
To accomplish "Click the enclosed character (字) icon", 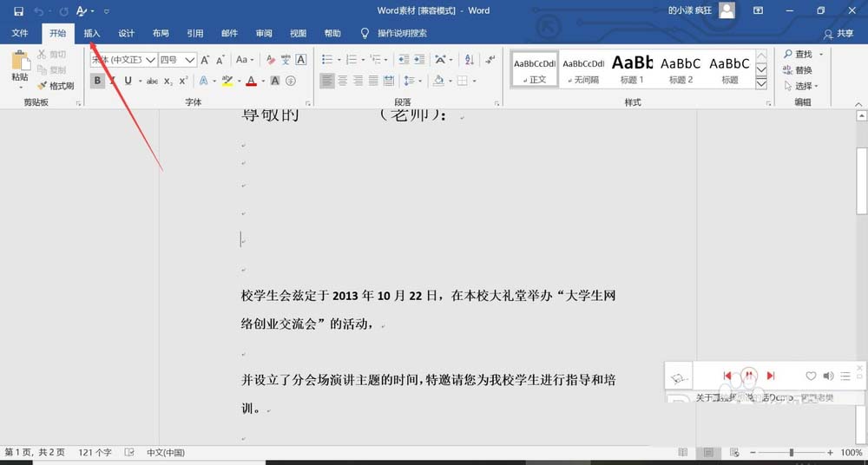I will 291,81.
